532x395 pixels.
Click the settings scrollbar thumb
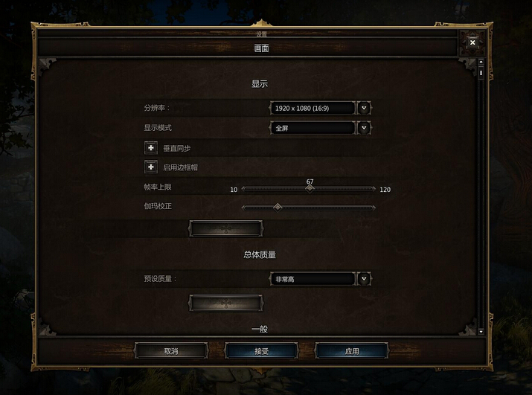481,73
